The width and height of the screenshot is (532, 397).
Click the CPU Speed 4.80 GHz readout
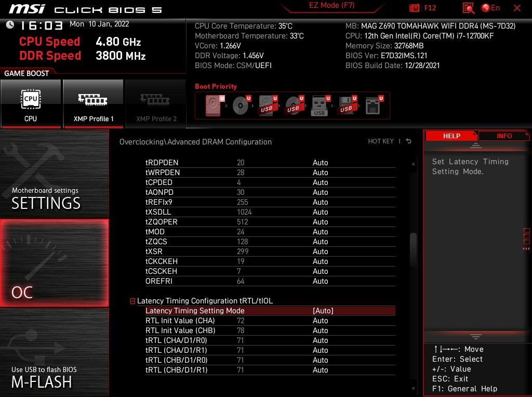tap(80, 42)
